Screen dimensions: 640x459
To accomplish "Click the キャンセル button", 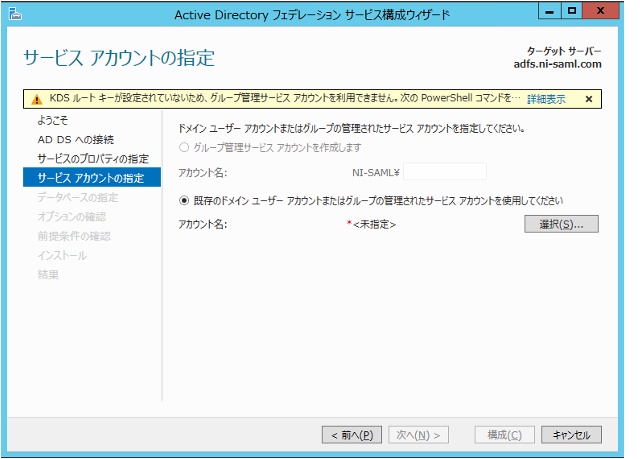I will pyautogui.click(x=571, y=435).
